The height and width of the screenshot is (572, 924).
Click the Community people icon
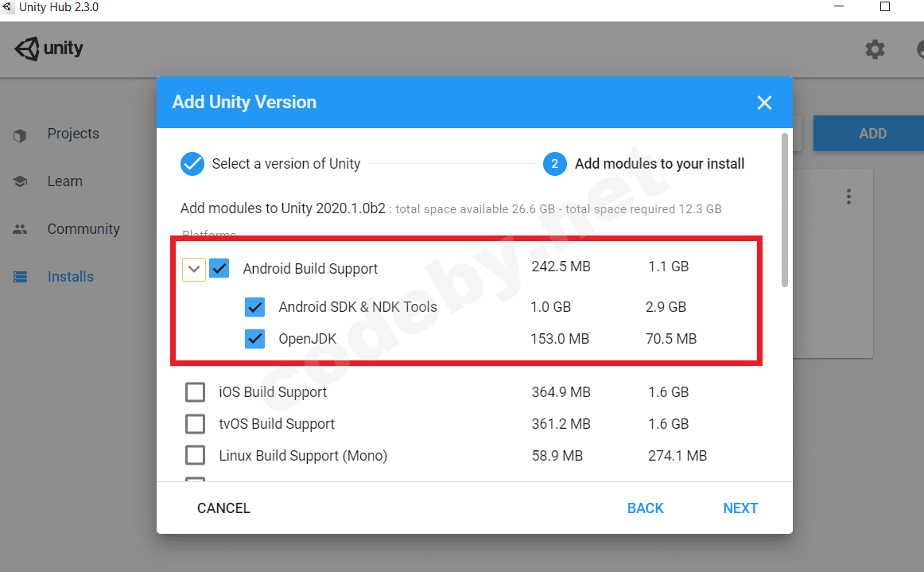21,230
